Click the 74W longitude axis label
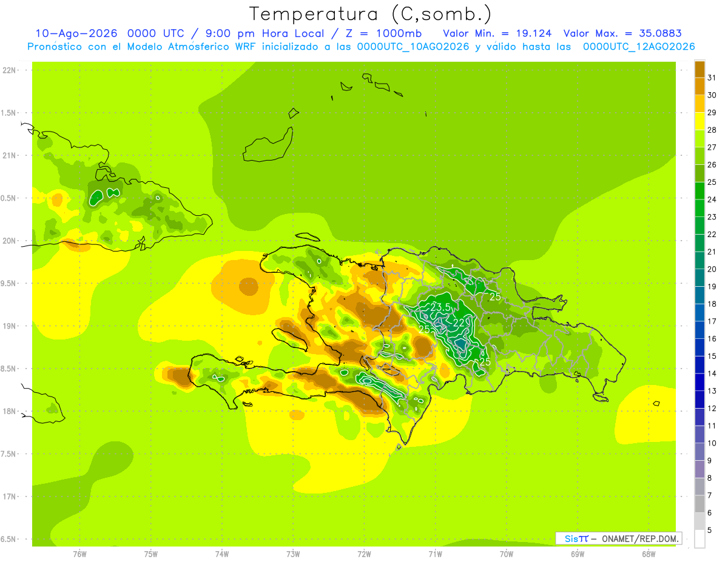Image resolution: width=728 pixels, height=562 pixels. 222,554
